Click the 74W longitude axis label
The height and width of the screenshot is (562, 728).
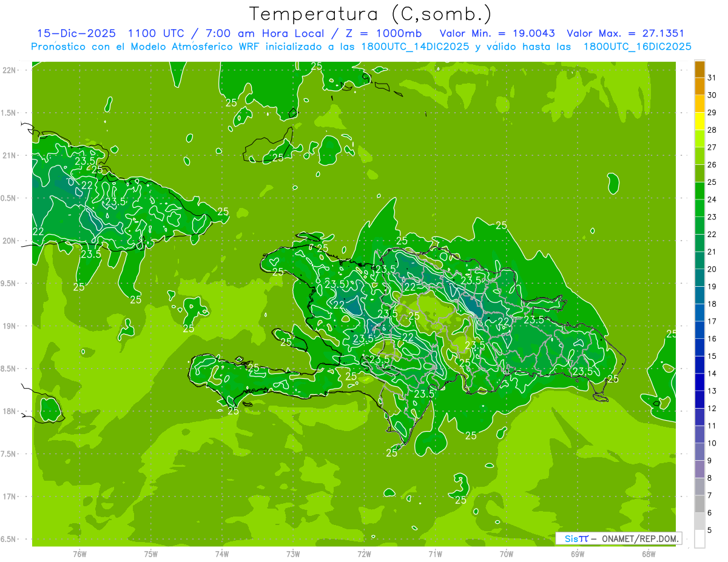221,554
